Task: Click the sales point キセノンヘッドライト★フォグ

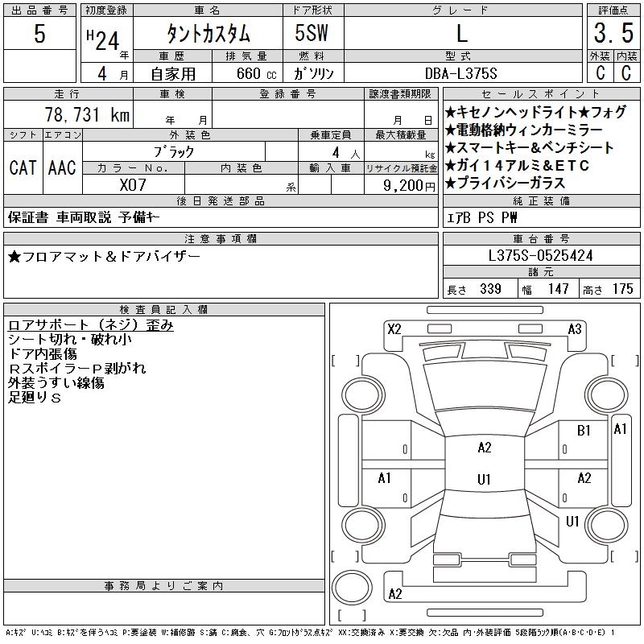Action: (535, 112)
